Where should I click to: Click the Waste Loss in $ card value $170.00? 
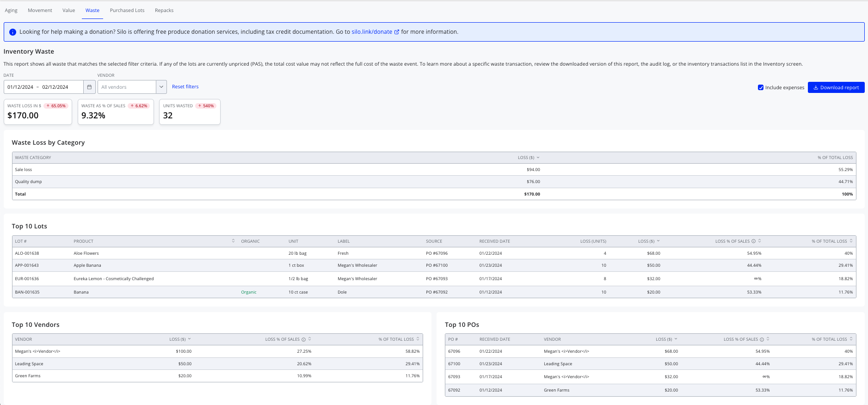point(23,116)
